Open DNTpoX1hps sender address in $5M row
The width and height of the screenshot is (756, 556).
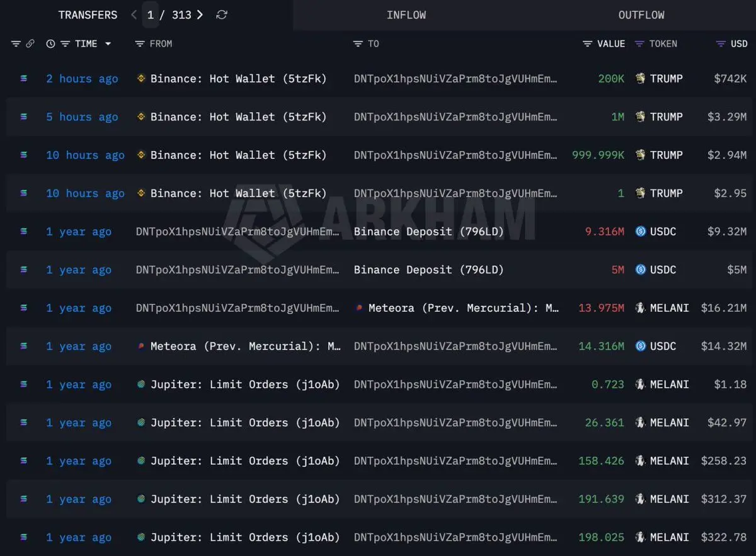[238, 269]
